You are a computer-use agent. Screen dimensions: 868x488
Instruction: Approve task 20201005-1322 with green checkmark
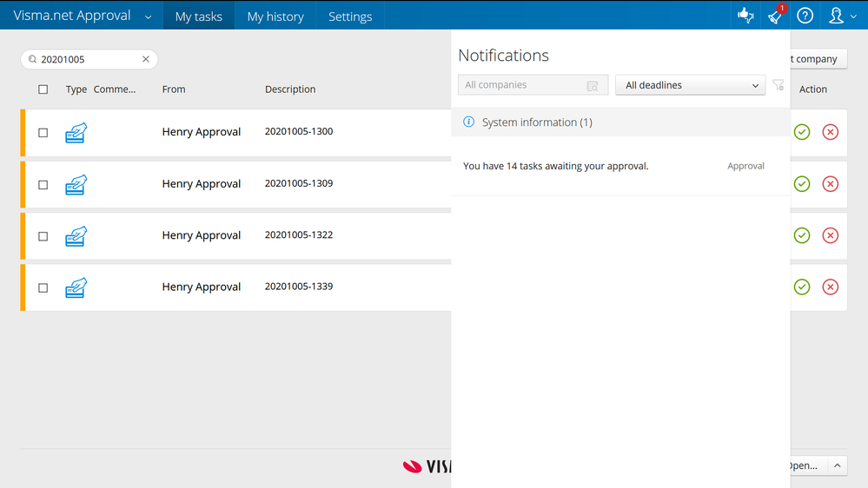[802, 235]
